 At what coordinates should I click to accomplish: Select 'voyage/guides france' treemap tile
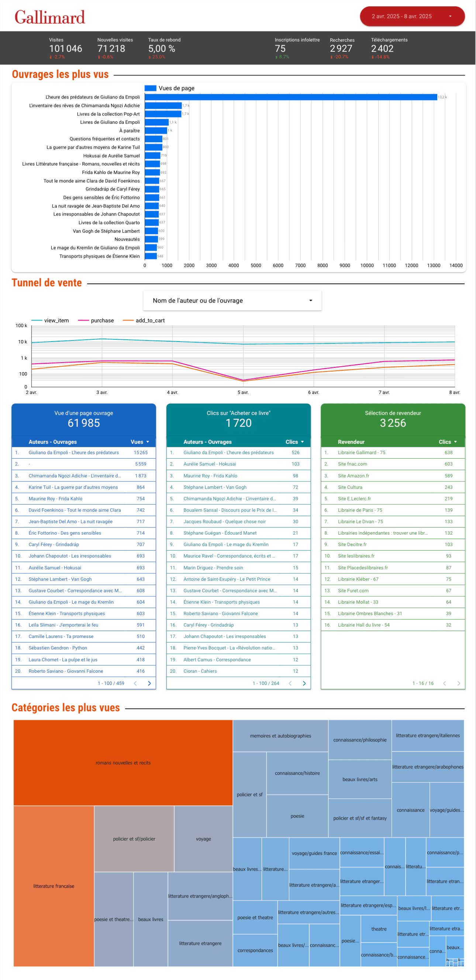coord(314,853)
